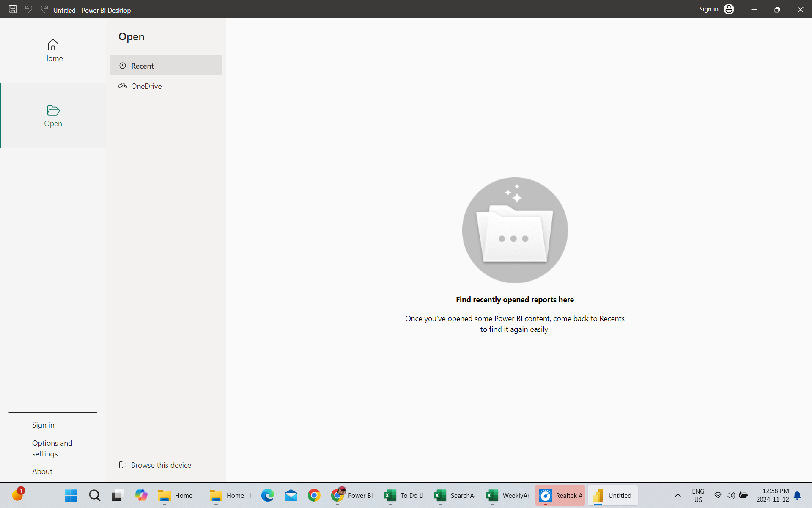This screenshot has width=812, height=508.
Task: Select the Open tab in sidebar
Action: tap(53, 116)
